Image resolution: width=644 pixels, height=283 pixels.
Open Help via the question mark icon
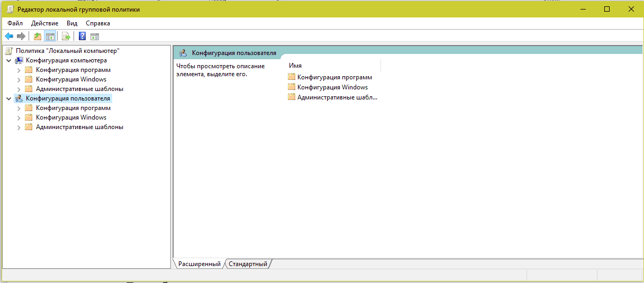[x=83, y=36]
